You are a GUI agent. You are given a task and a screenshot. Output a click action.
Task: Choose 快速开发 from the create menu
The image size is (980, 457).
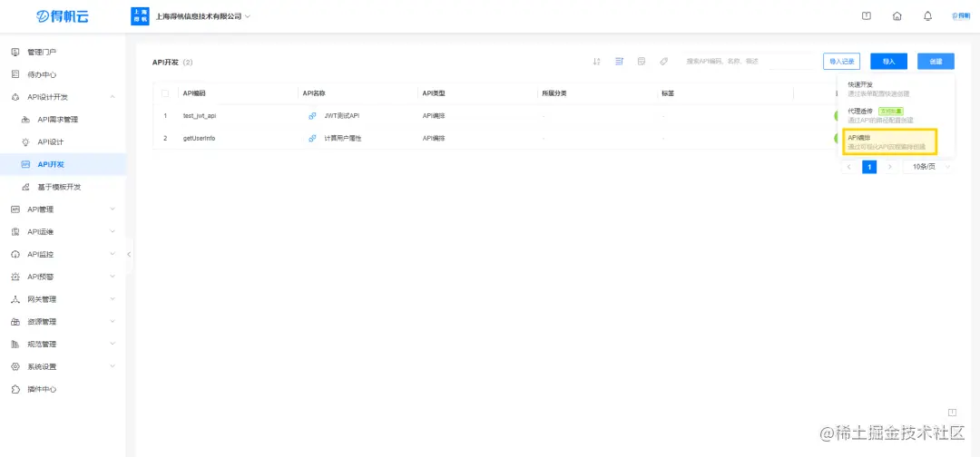896,89
